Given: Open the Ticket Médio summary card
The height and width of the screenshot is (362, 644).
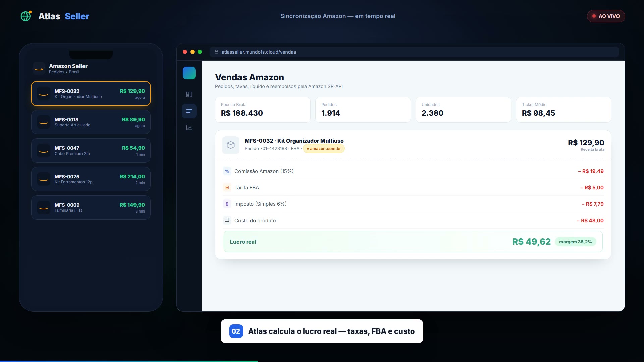Looking at the screenshot, I should (563, 110).
